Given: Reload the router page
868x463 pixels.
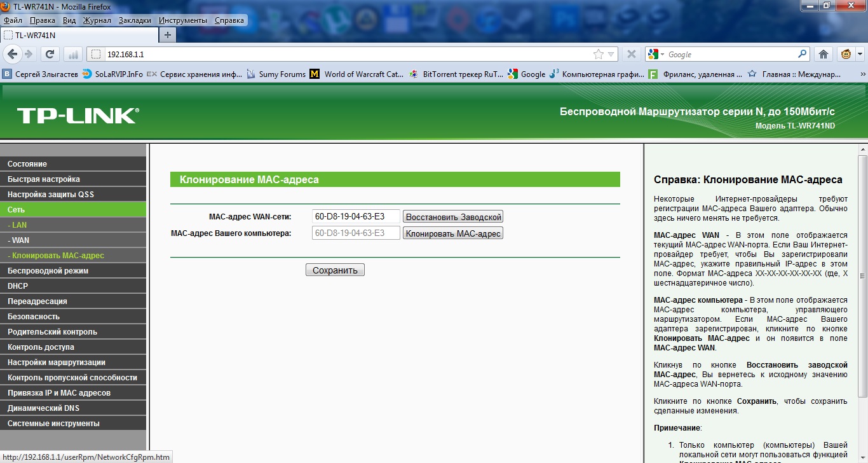Looking at the screenshot, I should 50,54.
